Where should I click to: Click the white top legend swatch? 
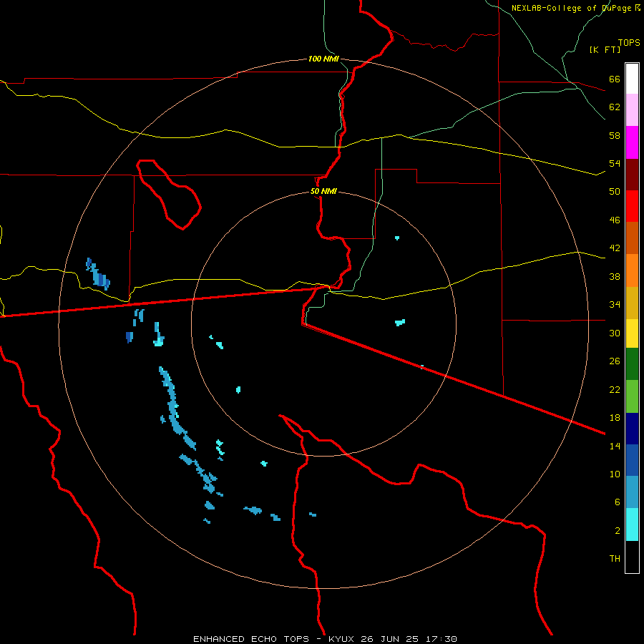632,79
